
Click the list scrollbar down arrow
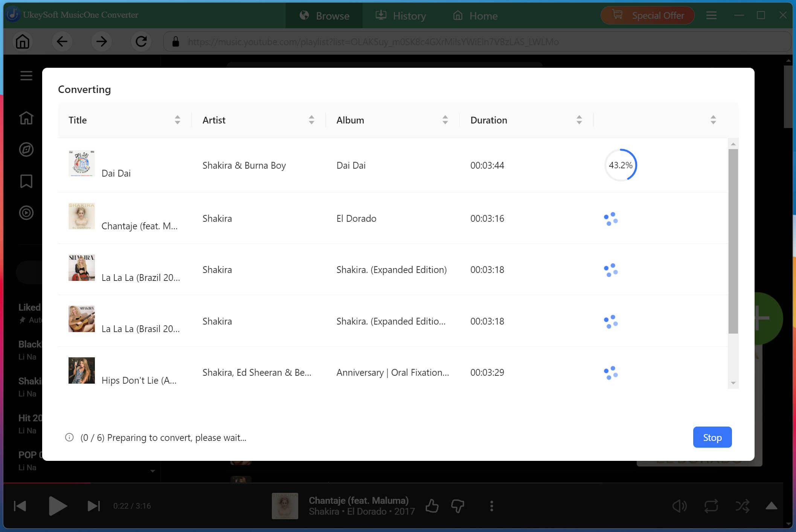733,383
